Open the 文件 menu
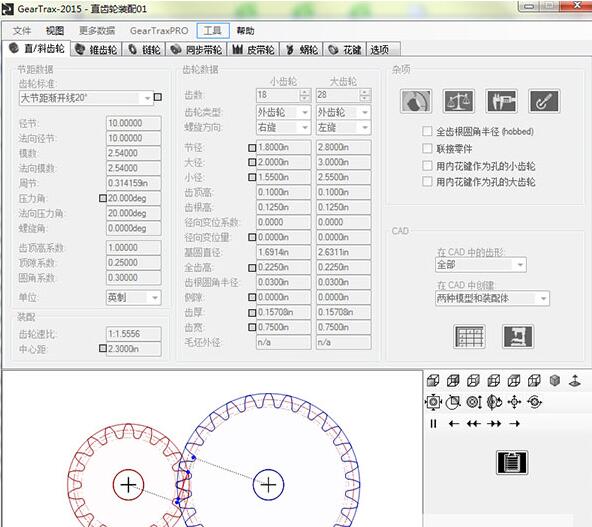The height and width of the screenshot is (527, 592). point(22,31)
